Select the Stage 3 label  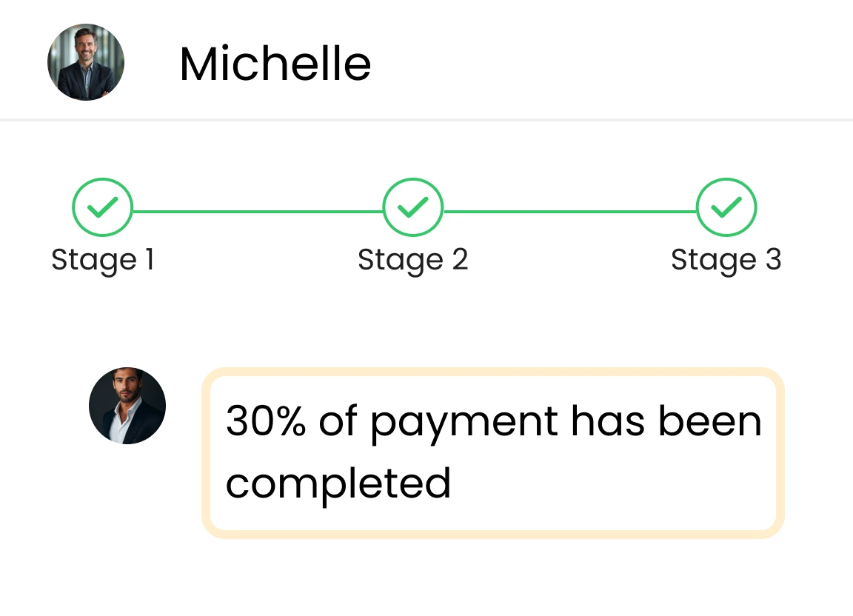coord(726,260)
